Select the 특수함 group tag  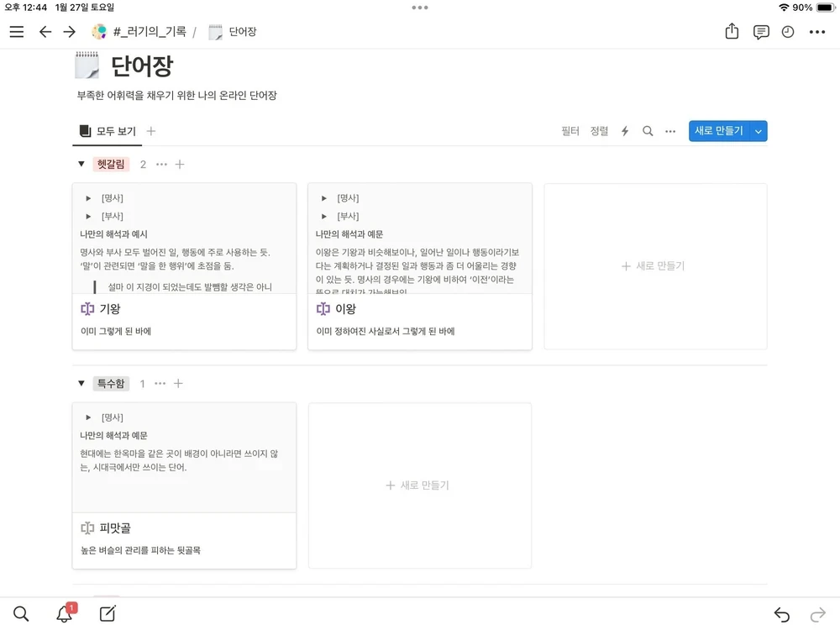pyautogui.click(x=111, y=384)
